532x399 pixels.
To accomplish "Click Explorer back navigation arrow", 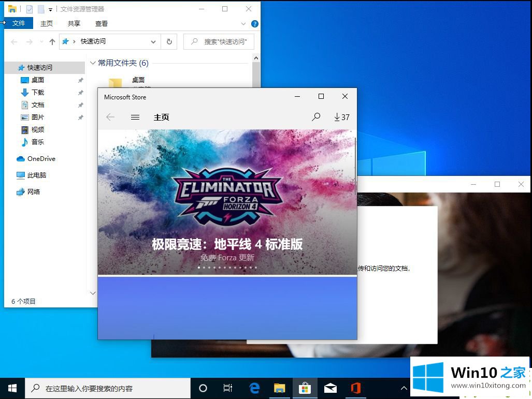I will (x=15, y=42).
